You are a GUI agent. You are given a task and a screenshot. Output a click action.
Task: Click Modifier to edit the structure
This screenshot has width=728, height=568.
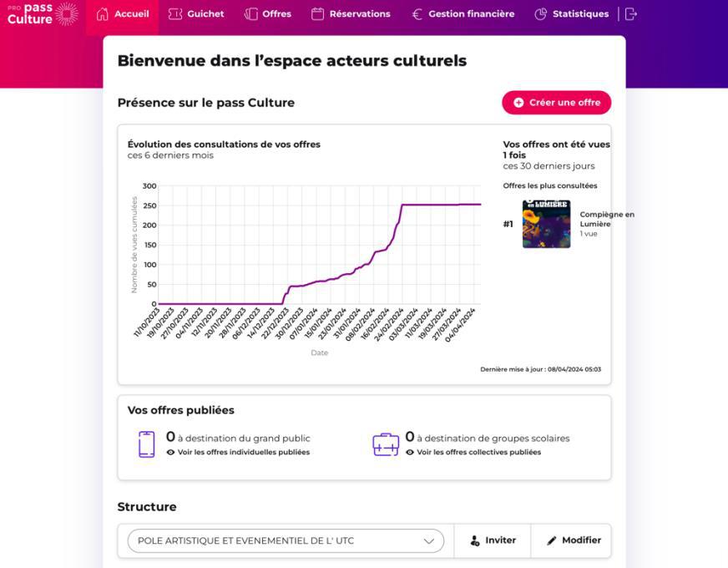coord(573,540)
